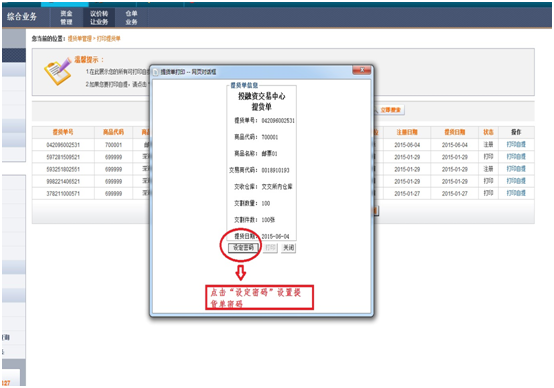This screenshot has height=388, width=554.
Task: Click the 温馨提示 heading
Action: (89, 60)
